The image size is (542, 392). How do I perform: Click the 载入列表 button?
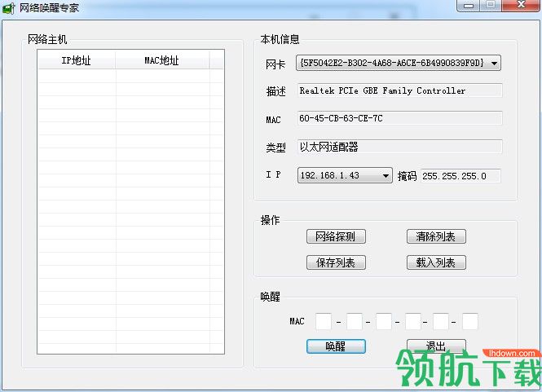click(436, 262)
